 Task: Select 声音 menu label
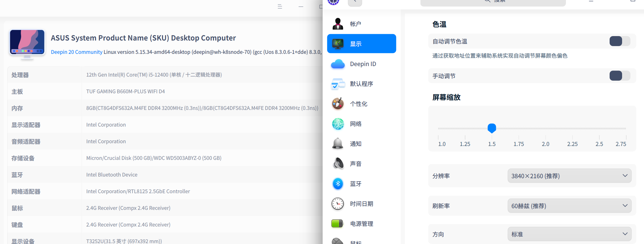coord(356,164)
